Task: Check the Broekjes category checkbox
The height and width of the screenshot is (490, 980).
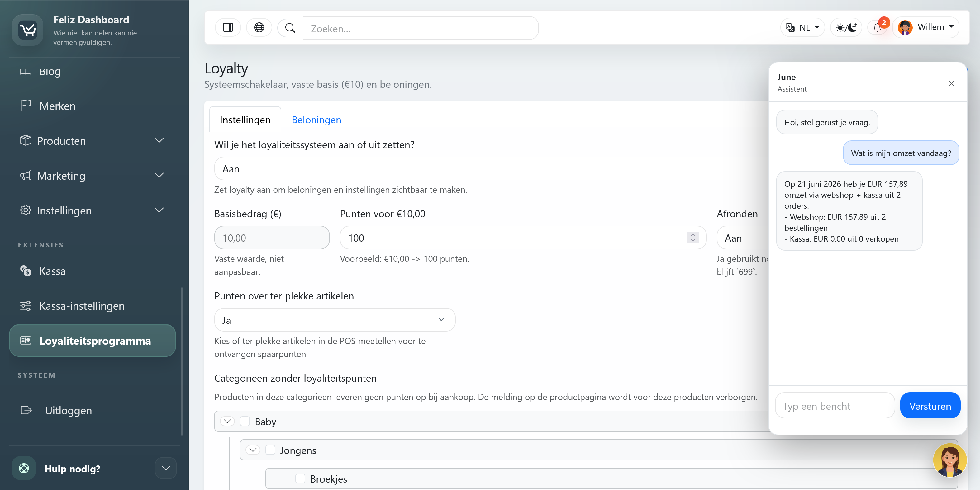Action: (300, 478)
